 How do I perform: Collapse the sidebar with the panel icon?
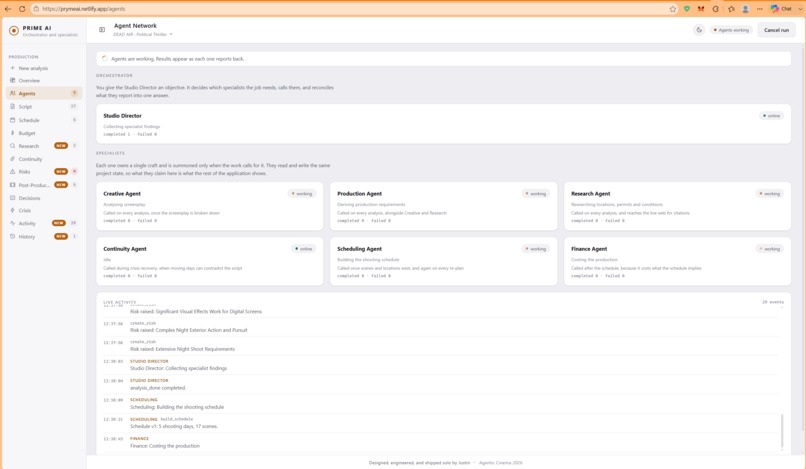tap(102, 30)
